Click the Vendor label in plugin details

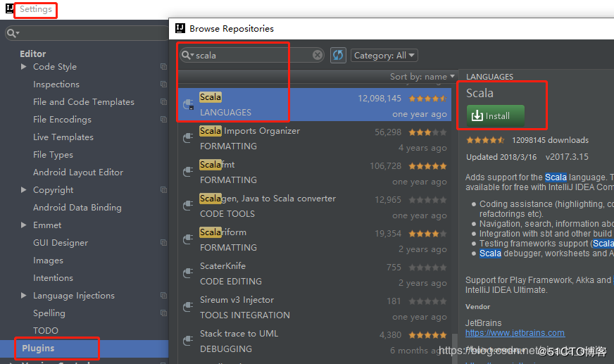point(477,307)
